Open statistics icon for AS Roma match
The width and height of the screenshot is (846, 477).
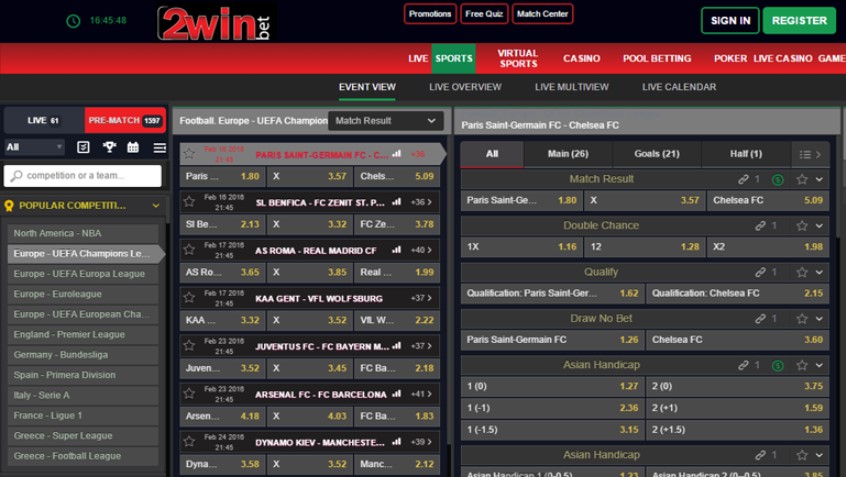pyautogui.click(x=397, y=250)
